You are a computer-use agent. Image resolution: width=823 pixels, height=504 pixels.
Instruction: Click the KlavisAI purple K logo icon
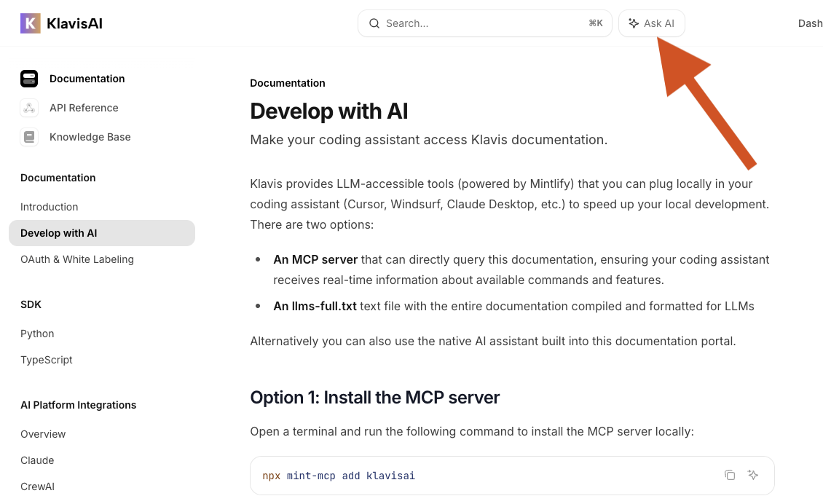[31, 23]
